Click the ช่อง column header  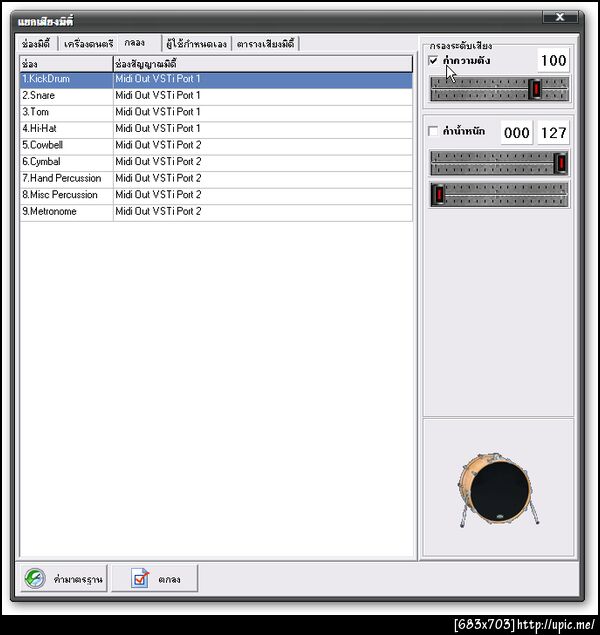click(x=66, y=64)
